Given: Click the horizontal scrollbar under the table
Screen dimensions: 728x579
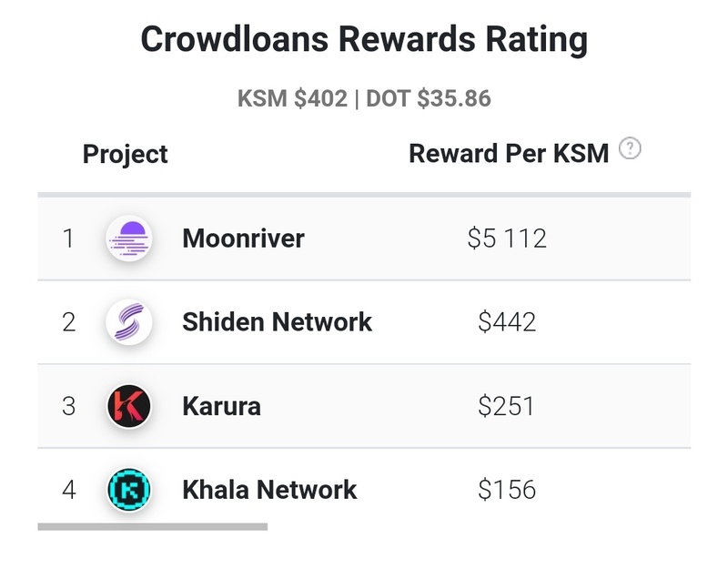Looking at the screenshot, I should click(x=152, y=526).
